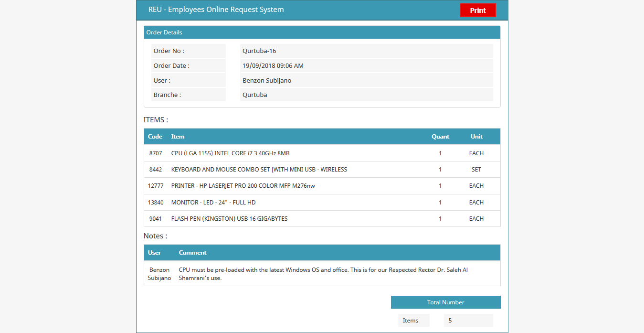Screen dimensions: 644x333
Task: Click the quantity in the monitor row
Action: coord(440,203)
